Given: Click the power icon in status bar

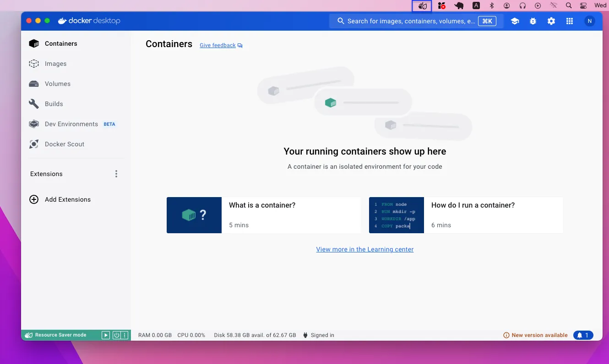Looking at the screenshot, I should [116, 335].
